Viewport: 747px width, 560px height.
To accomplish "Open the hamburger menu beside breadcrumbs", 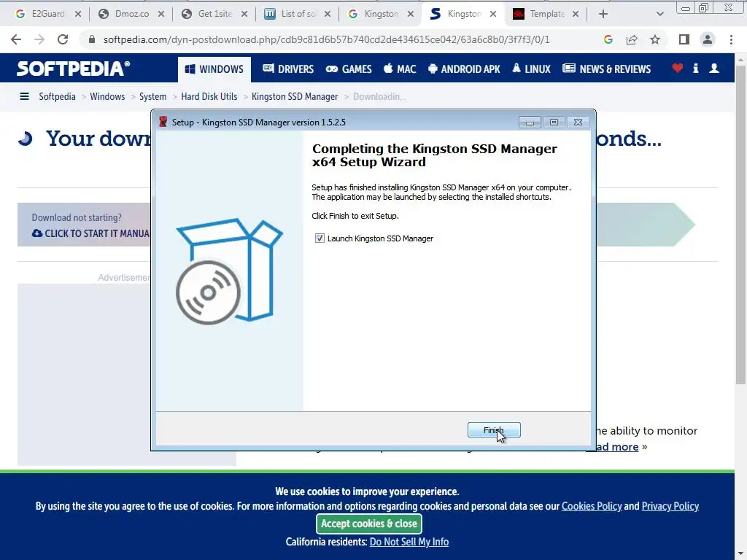I will pyautogui.click(x=24, y=97).
